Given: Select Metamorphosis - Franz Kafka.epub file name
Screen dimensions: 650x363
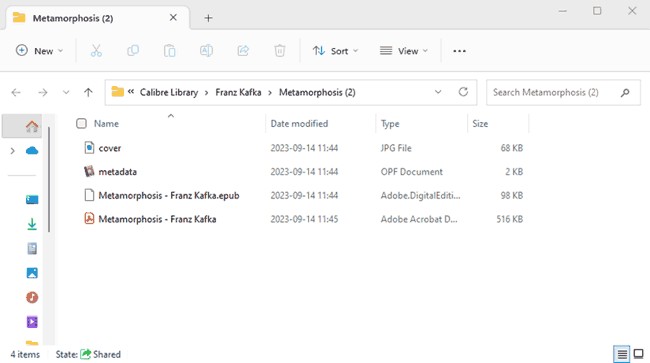Looking at the screenshot, I should click(169, 195).
